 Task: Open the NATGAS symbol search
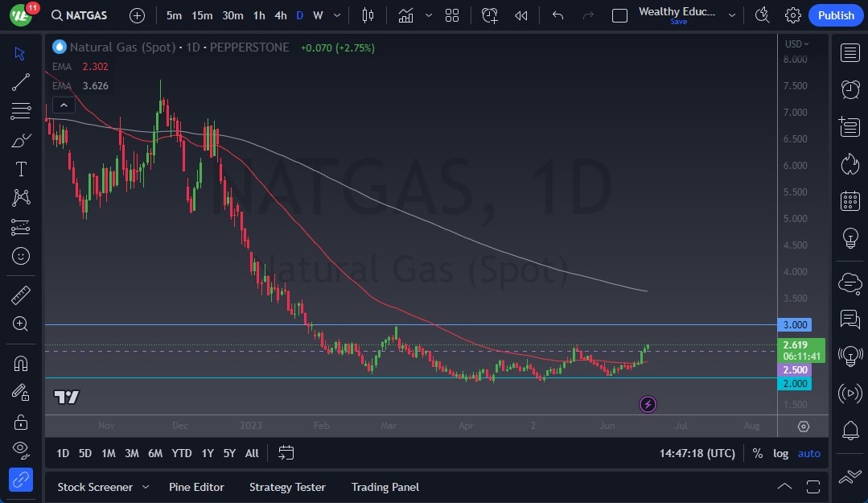tap(79, 15)
